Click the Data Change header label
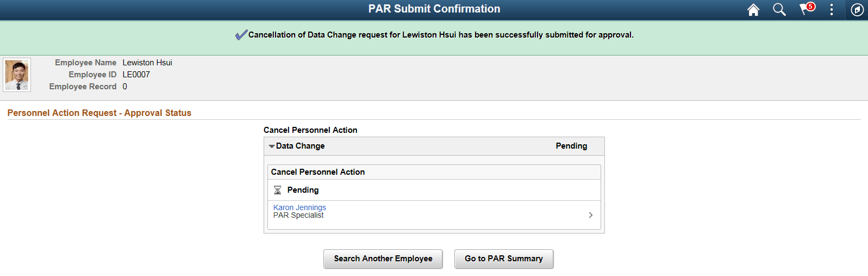The height and width of the screenshot is (276, 868). (300, 146)
